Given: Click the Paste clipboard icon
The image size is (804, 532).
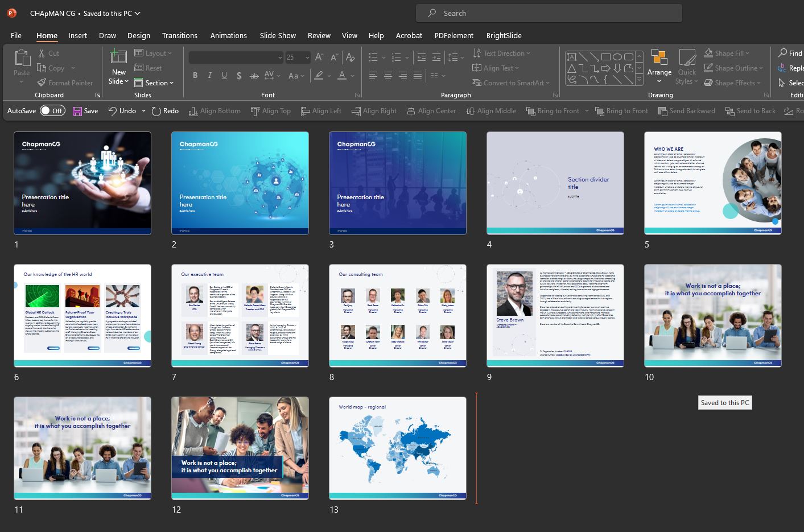Looking at the screenshot, I should [22, 58].
